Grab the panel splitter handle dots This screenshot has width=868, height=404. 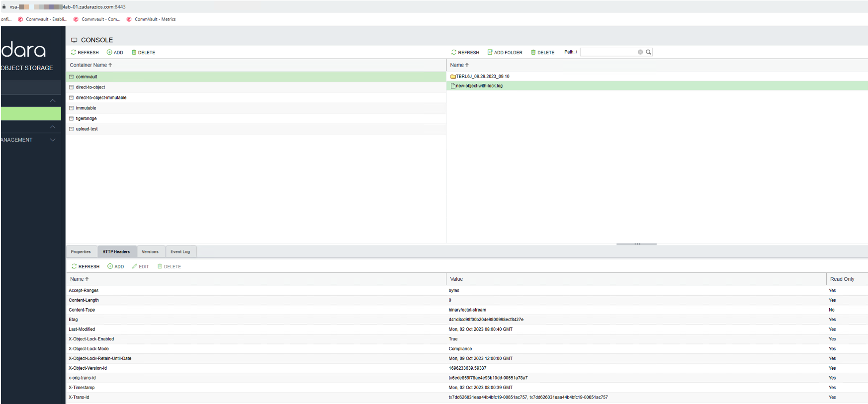637,244
